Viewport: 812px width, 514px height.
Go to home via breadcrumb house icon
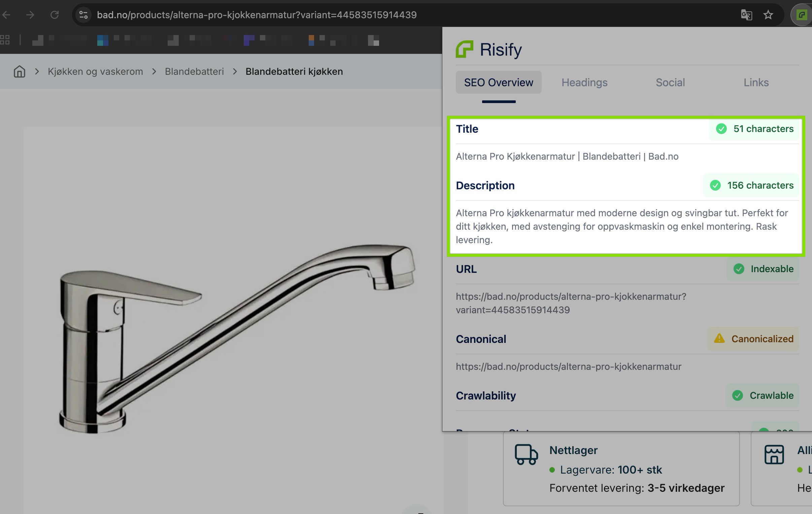[x=19, y=71]
